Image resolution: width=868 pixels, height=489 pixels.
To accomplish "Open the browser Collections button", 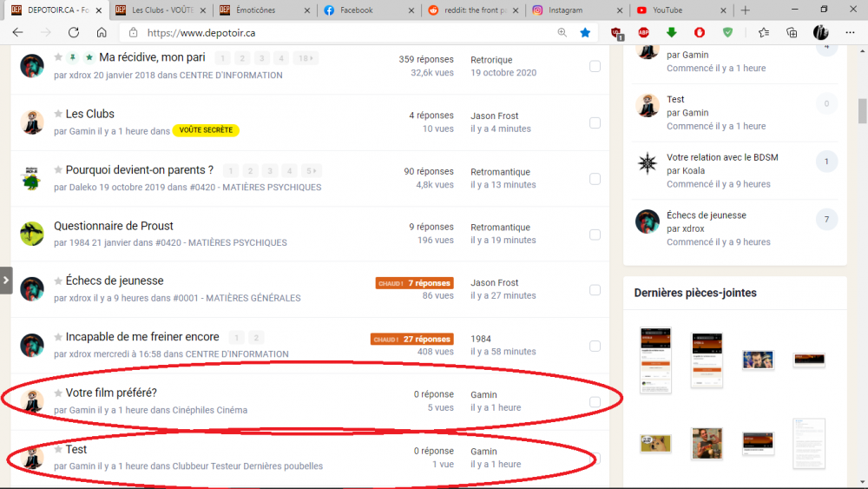I will point(791,32).
